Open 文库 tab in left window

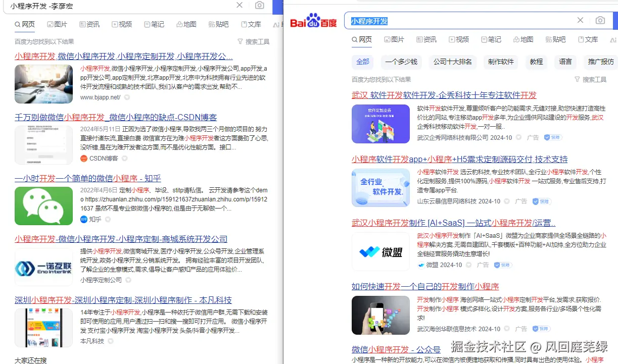251,24
